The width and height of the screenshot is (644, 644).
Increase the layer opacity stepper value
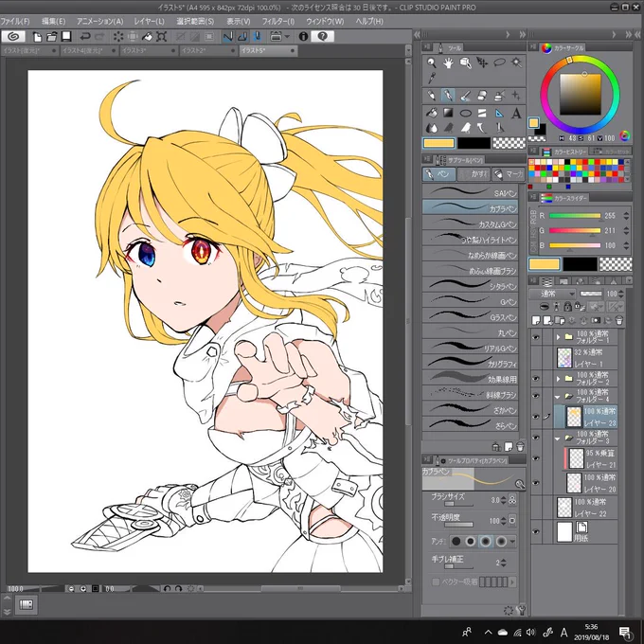(620, 291)
